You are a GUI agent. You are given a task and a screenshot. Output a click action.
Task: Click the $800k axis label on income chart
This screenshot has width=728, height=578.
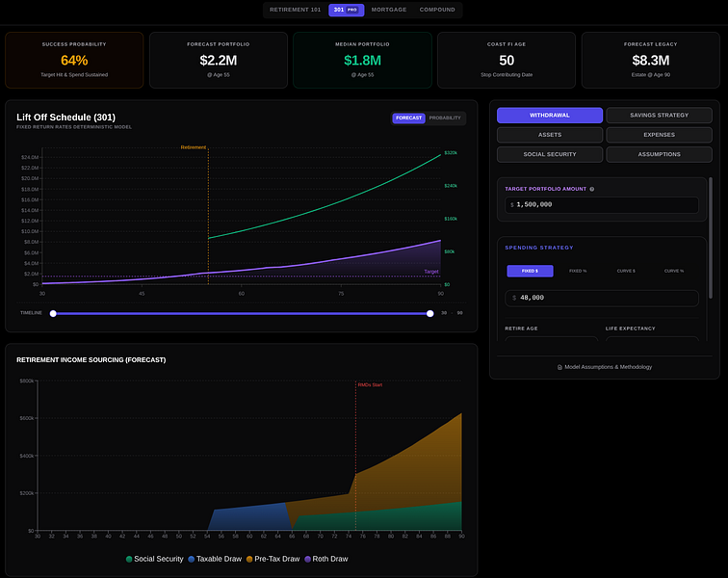(27, 381)
